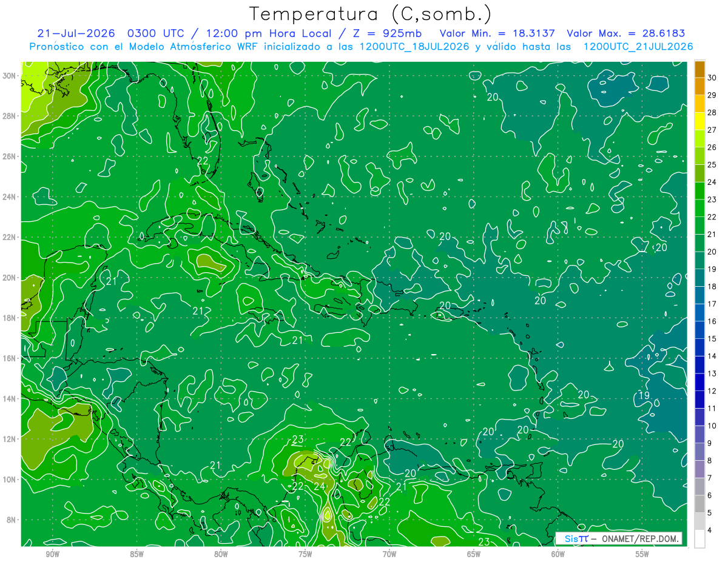Click the purple colorbar swatch between 8 and 9

[x=699, y=452]
